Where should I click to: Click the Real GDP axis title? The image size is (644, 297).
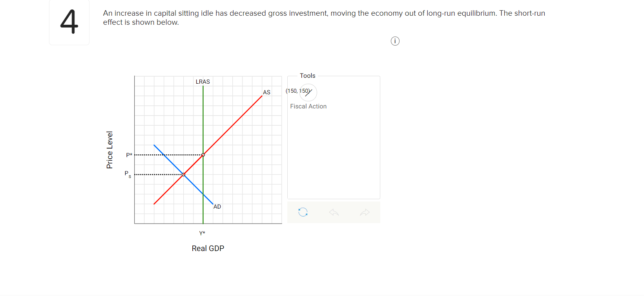pos(208,248)
